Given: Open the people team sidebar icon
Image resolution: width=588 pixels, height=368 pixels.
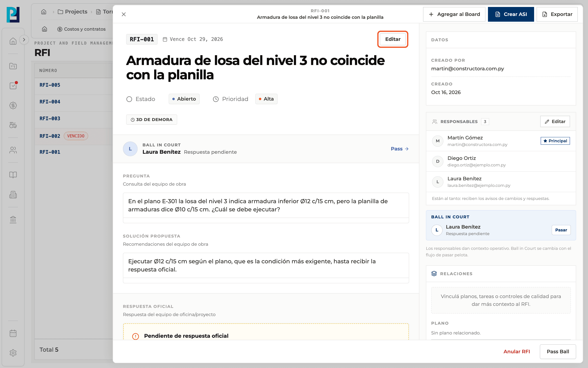Looking at the screenshot, I should click(13, 150).
